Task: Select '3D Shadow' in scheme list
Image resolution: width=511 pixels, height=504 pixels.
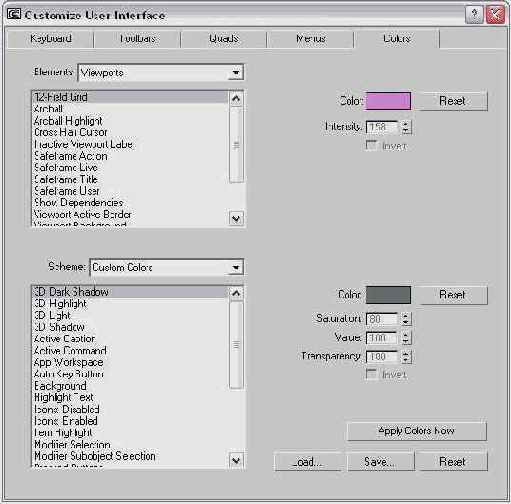Action: click(x=130, y=327)
